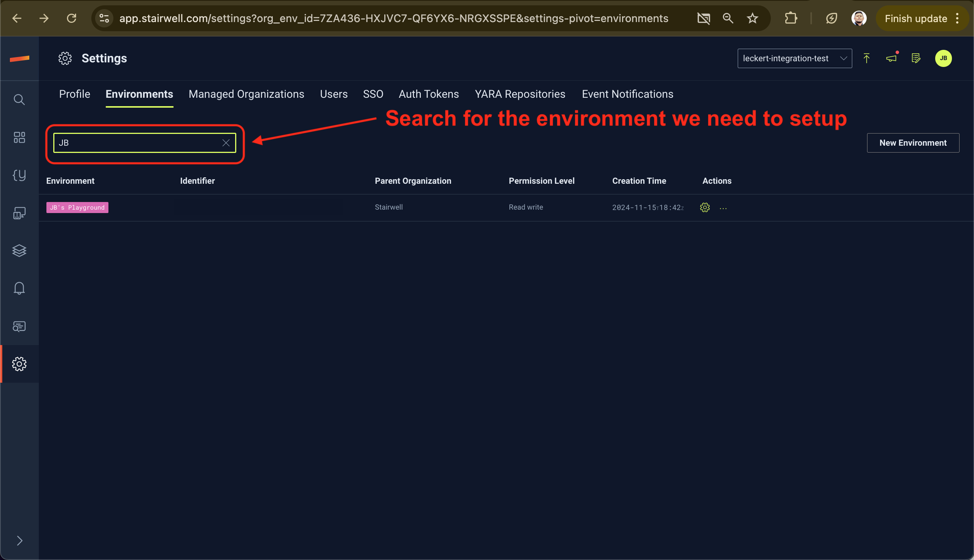Click the New Environment button
Viewport: 974px width, 560px height.
[x=913, y=143]
